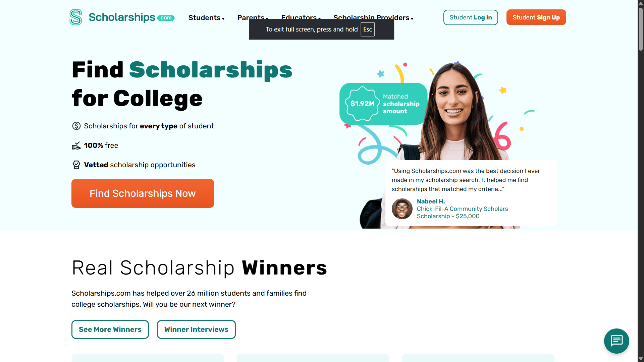
Task: Click the Esc key in the fullscreen notice
Action: click(x=368, y=29)
